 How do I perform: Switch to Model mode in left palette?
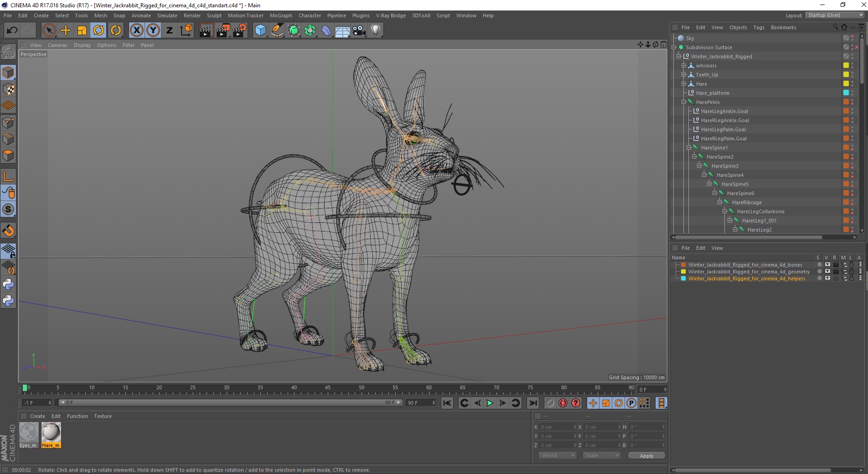click(x=8, y=73)
